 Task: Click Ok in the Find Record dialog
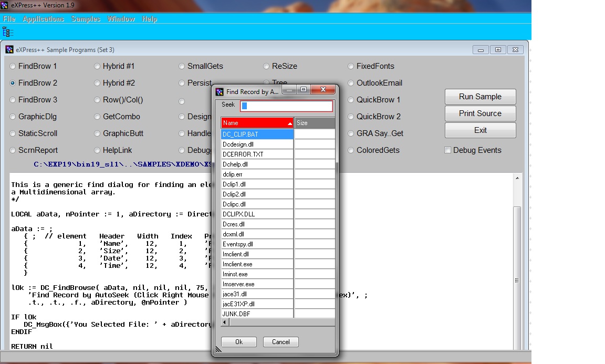[238, 342]
